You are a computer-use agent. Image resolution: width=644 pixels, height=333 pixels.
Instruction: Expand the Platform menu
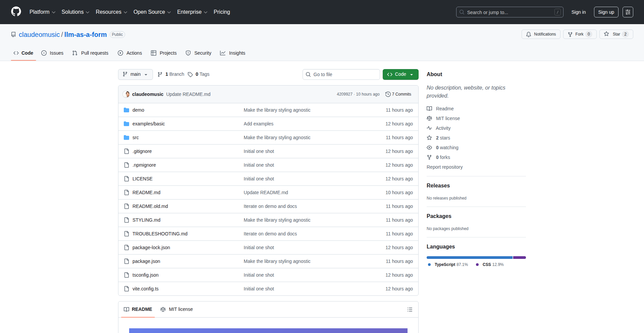click(42, 12)
